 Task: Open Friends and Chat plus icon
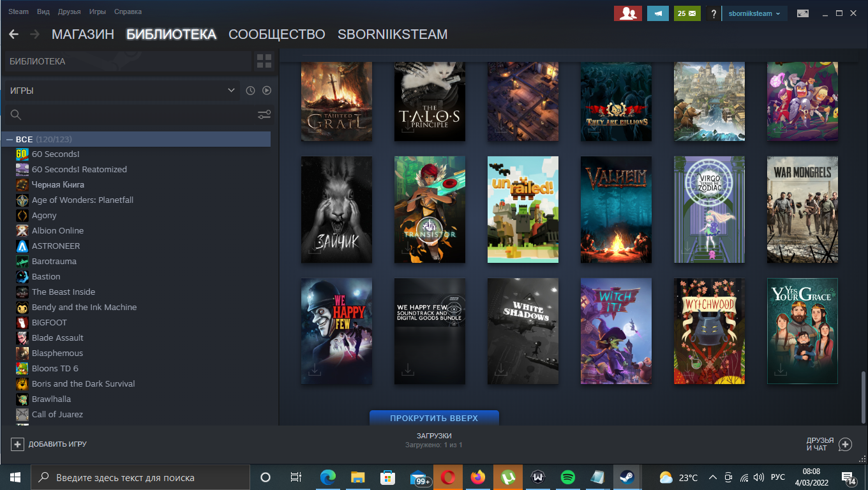click(x=845, y=444)
